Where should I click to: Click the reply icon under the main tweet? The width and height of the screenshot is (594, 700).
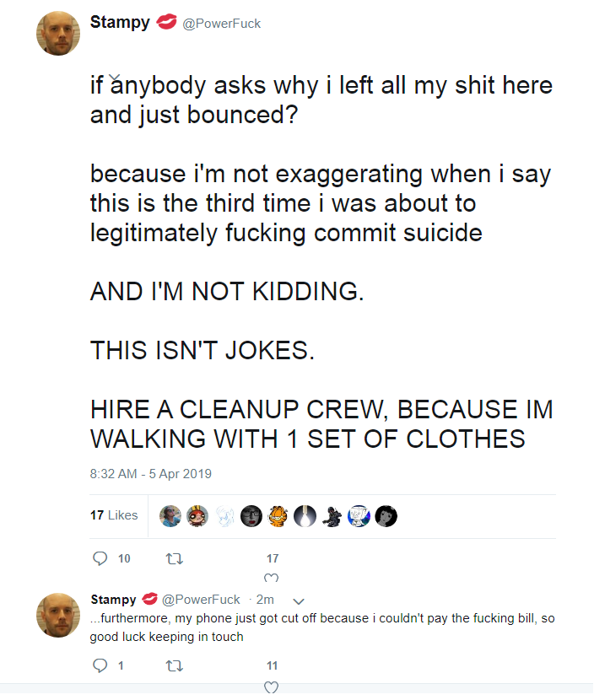[100, 558]
